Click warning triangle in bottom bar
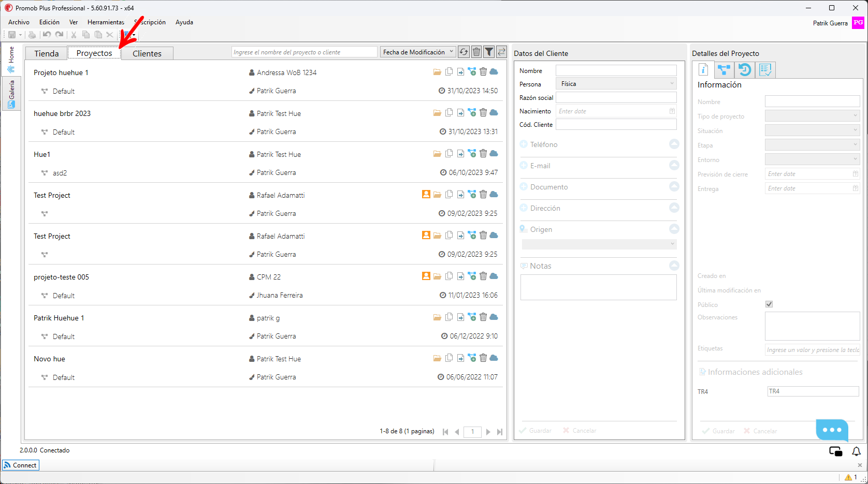 pos(848,477)
